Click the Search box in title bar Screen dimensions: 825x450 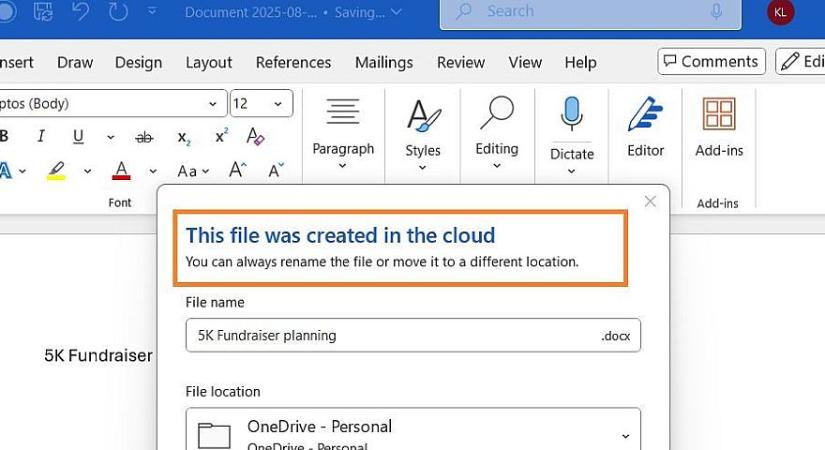(590, 12)
